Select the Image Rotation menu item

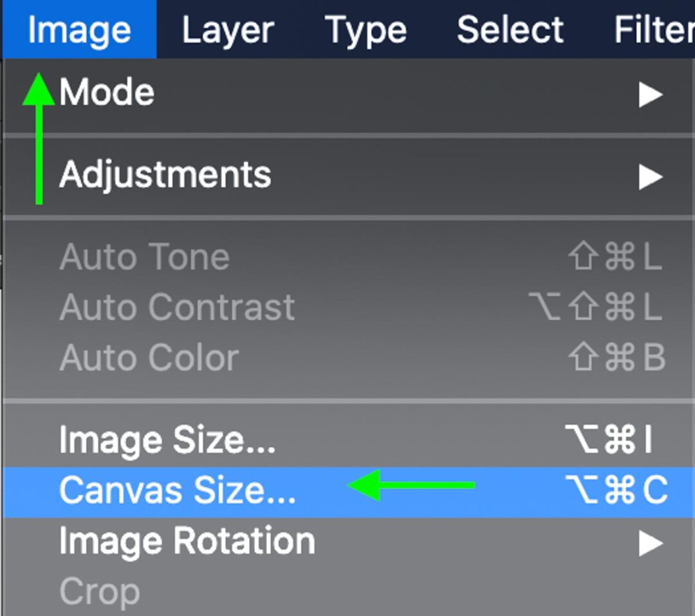point(187,541)
